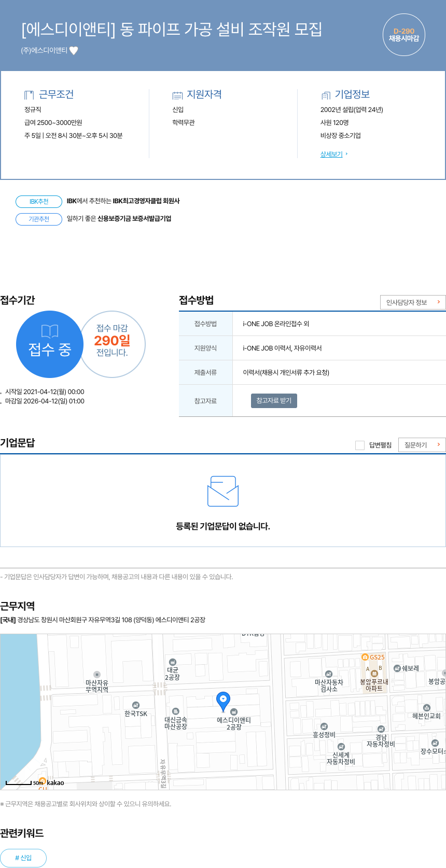446x868 pixels.
Task: Click the blue location pin on the map
Action: tap(223, 702)
